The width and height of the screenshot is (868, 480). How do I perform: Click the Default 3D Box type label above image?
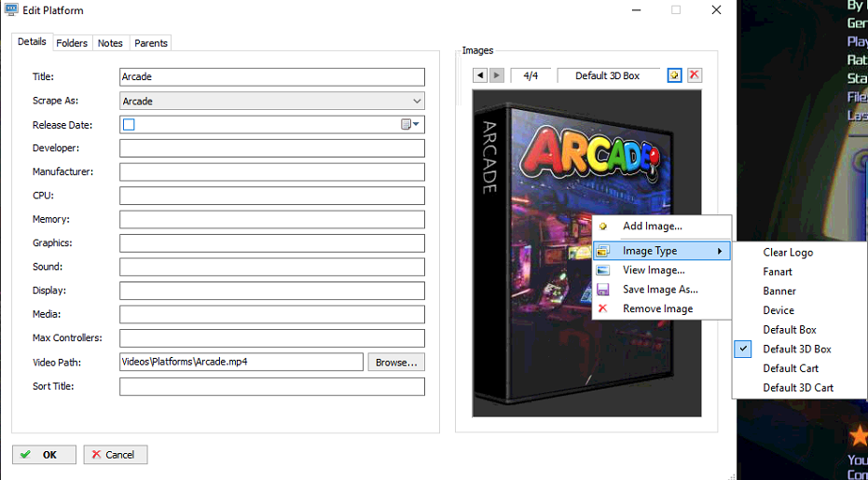[x=608, y=75]
